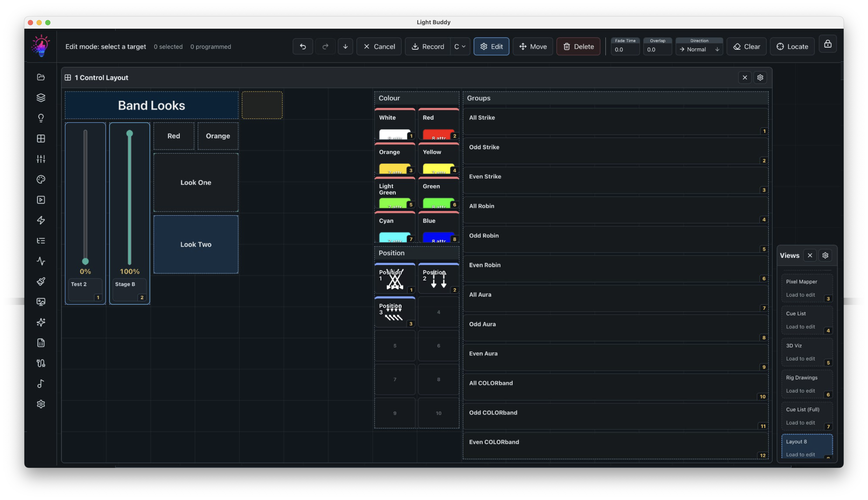Toggle the Orange look button
Screen dimensions: 868x500
pos(218,136)
